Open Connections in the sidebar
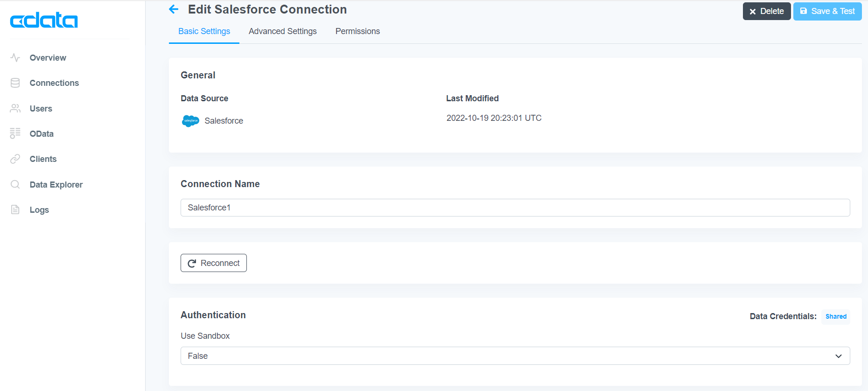Image resolution: width=868 pixels, height=391 pixels. [54, 83]
